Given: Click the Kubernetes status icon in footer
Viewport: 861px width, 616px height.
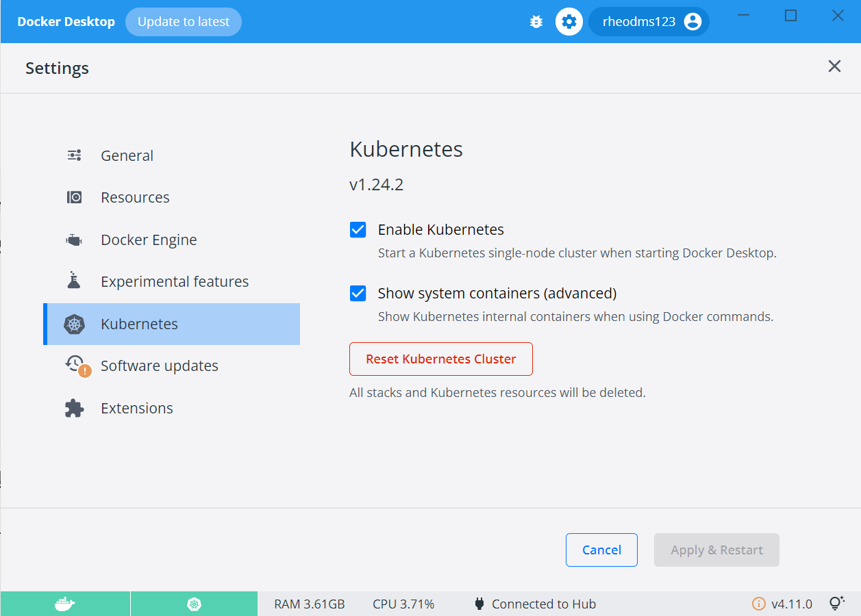Looking at the screenshot, I should click(x=195, y=604).
